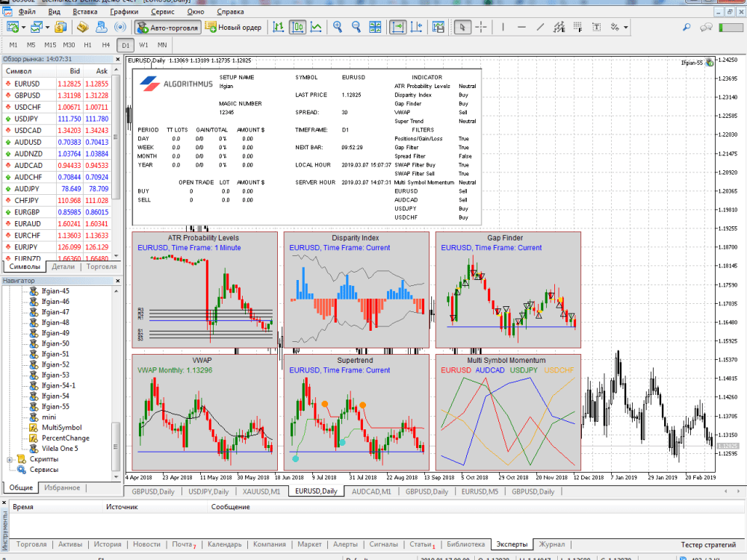Viewport: 747px width, 560px height.
Task: Open the Графики menu
Action: pyautogui.click(x=124, y=11)
